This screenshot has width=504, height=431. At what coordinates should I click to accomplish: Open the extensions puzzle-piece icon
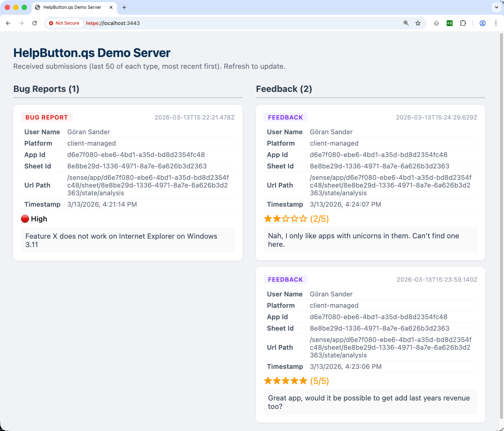click(463, 23)
